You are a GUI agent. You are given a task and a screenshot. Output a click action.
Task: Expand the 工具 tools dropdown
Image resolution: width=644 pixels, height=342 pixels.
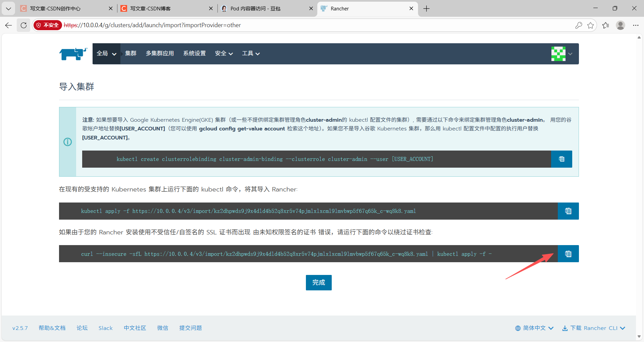251,54
